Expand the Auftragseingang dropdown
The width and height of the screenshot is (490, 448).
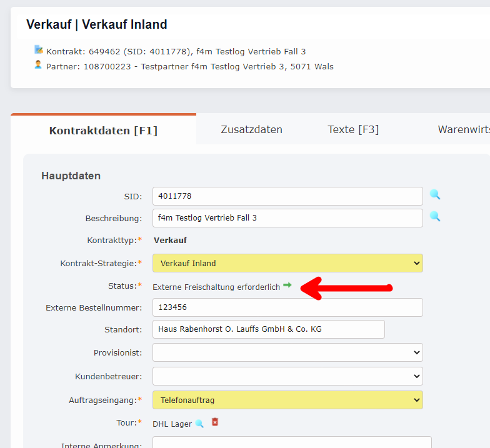point(287,400)
